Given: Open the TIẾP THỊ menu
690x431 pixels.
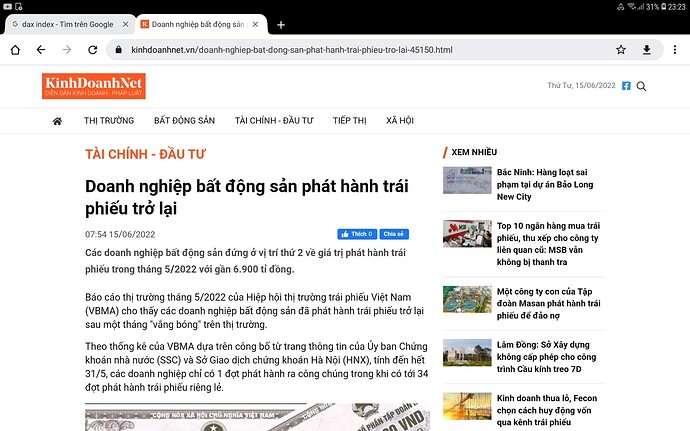Looking at the screenshot, I should click(x=349, y=121).
